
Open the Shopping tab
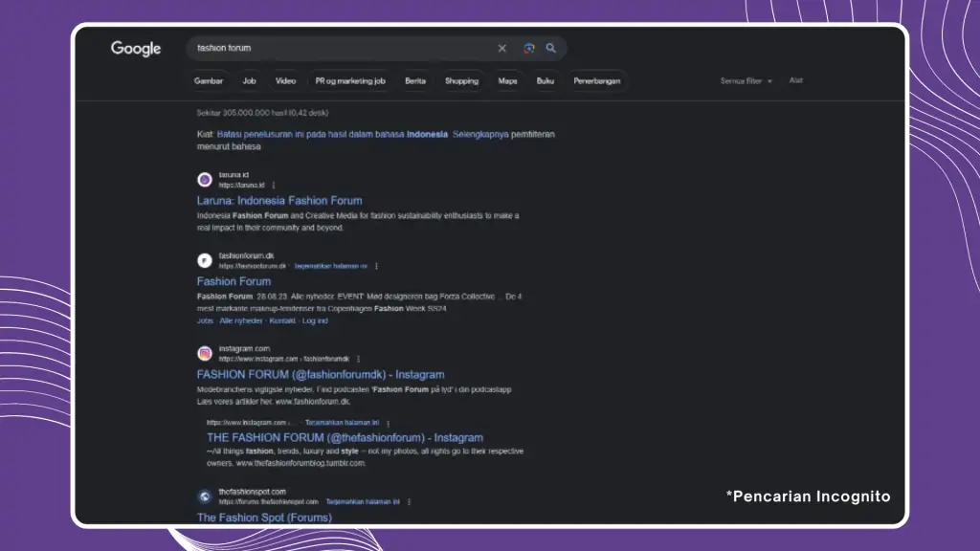click(461, 81)
